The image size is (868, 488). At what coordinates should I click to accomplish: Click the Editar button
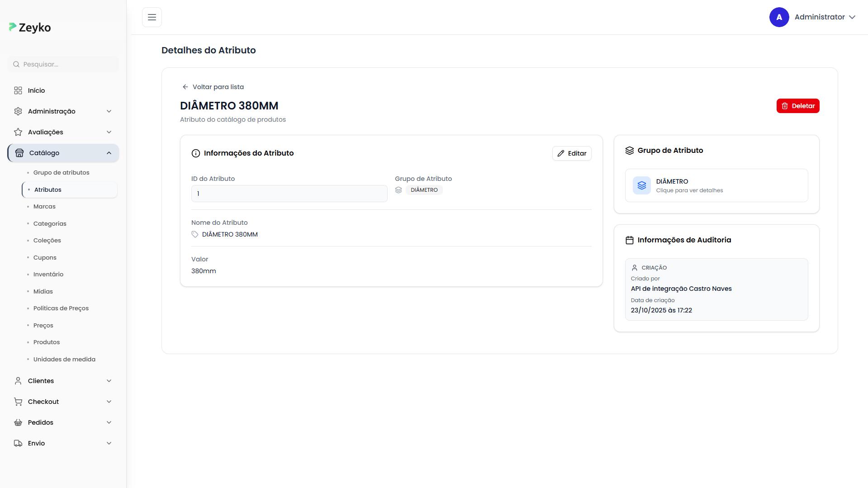point(572,153)
